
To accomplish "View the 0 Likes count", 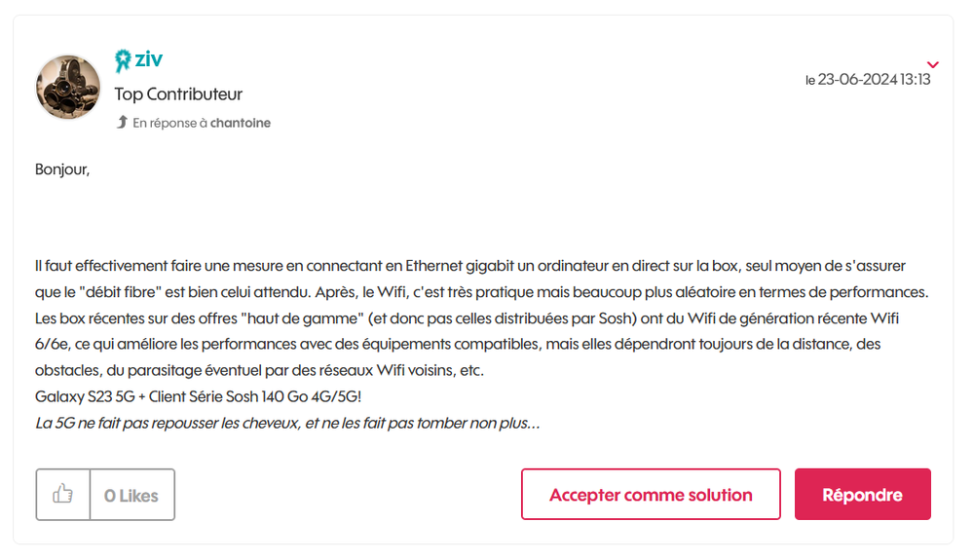I will tap(131, 496).
